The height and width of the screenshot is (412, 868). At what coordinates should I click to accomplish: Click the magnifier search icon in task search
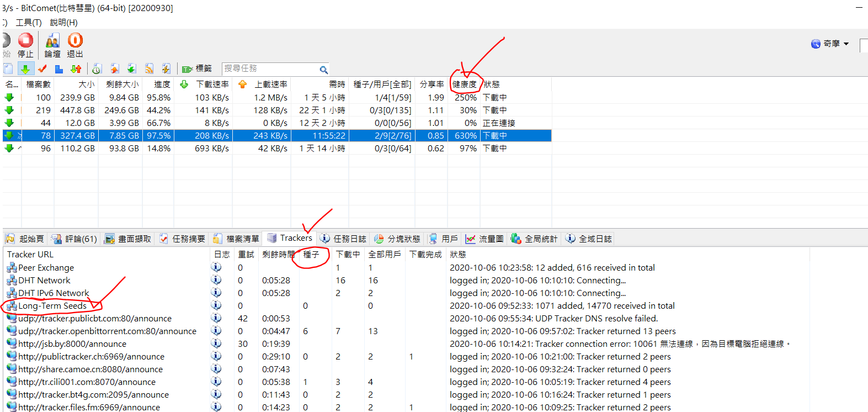(324, 70)
